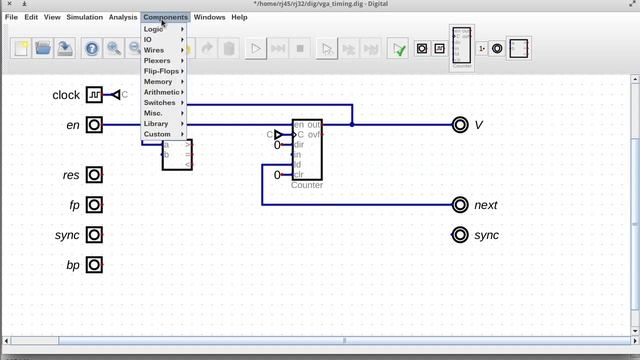Select the constant 0 on counter dir input

click(278, 145)
